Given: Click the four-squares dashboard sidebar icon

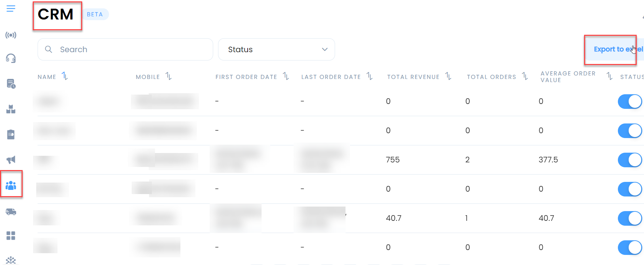Looking at the screenshot, I should pos(11,236).
